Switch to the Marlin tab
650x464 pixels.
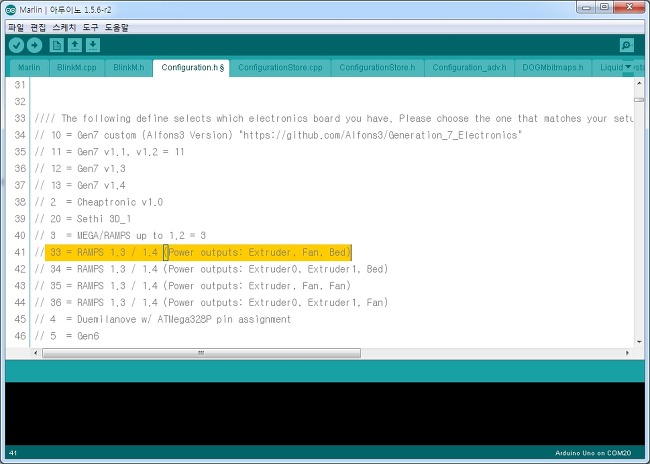point(29,68)
